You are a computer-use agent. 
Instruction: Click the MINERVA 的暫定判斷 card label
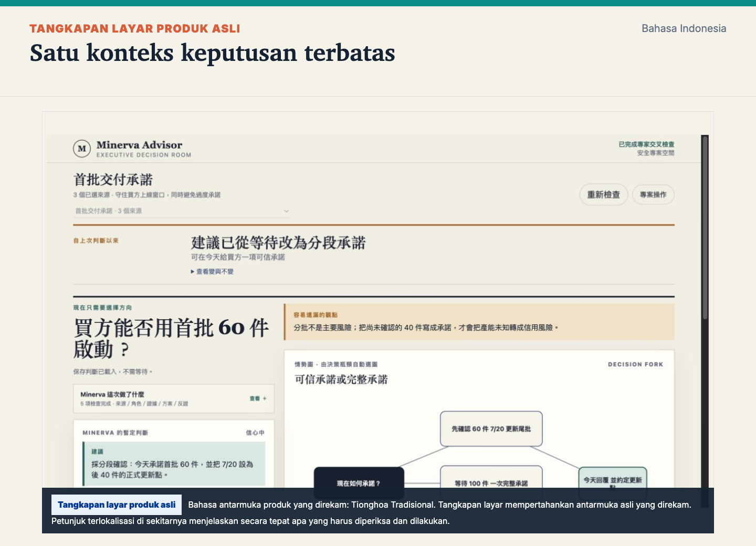pyautogui.click(x=115, y=433)
